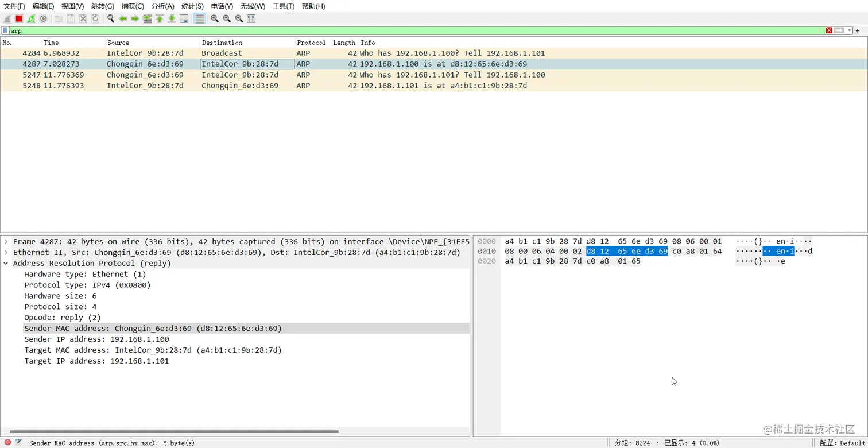The image size is (868, 448).
Task: Select the Hardware type: Ethernet (1) field
Action: pyautogui.click(x=85, y=275)
